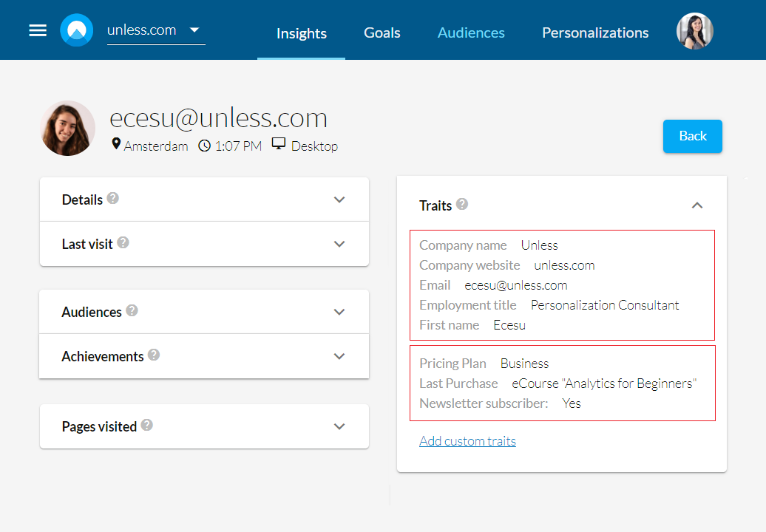Click the Amsterdam location text
The height and width of the screenshot is (532, 766).
(156, 146)
